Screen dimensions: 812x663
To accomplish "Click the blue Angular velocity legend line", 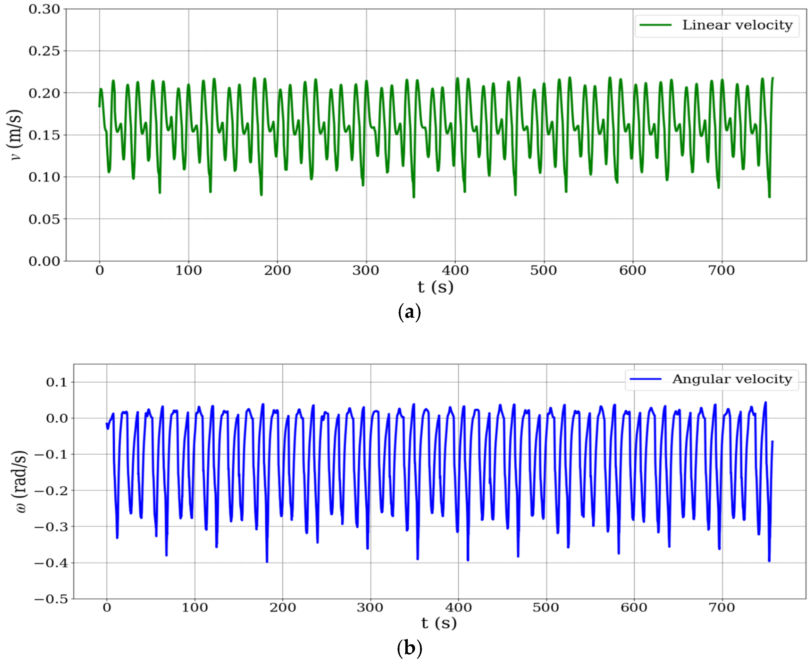I will click(646, 379).
